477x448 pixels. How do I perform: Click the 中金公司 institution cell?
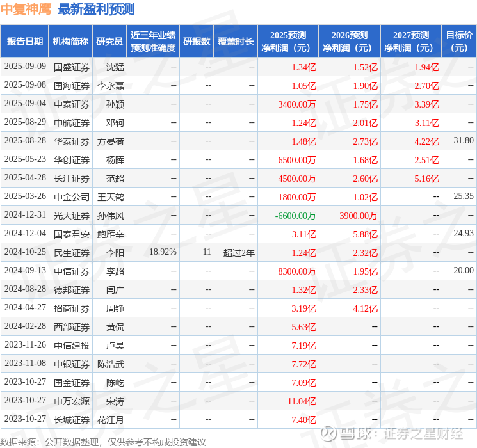[72, 197]
